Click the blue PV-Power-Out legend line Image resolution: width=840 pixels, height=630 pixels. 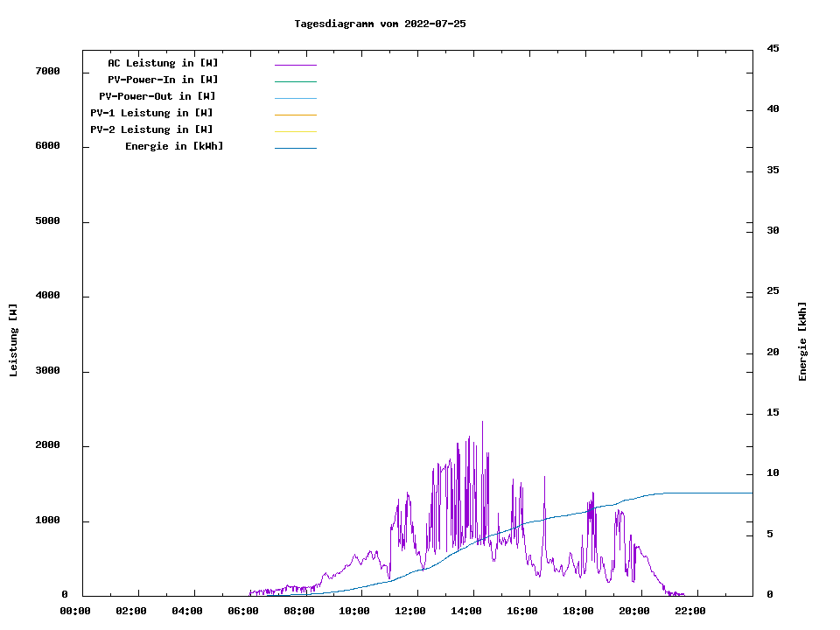[295, 98]
